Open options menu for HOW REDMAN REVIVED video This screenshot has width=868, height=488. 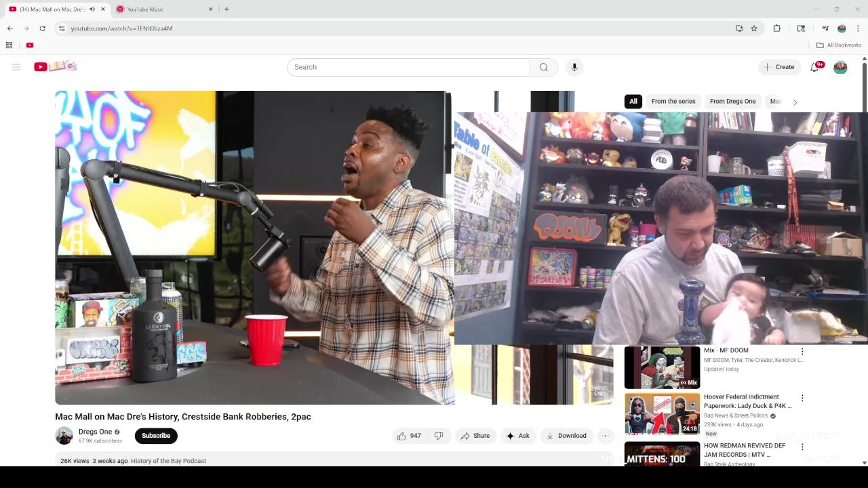tap(802, 447)
